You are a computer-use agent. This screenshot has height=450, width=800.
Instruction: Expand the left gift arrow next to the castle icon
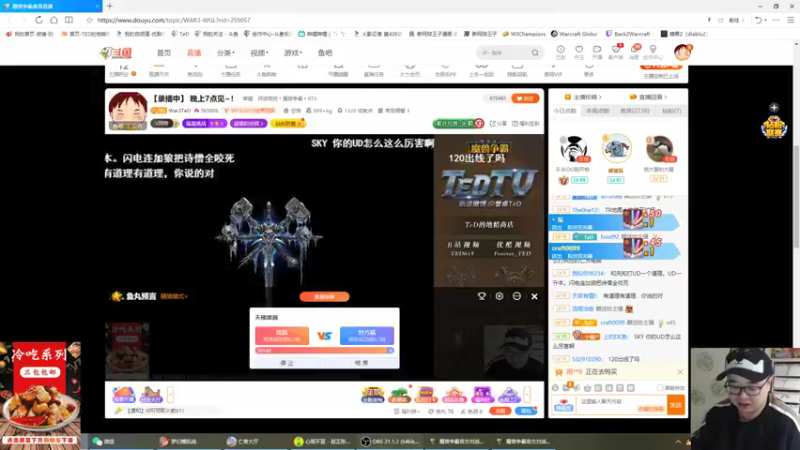pyautogui.click(x=170, y=394)
